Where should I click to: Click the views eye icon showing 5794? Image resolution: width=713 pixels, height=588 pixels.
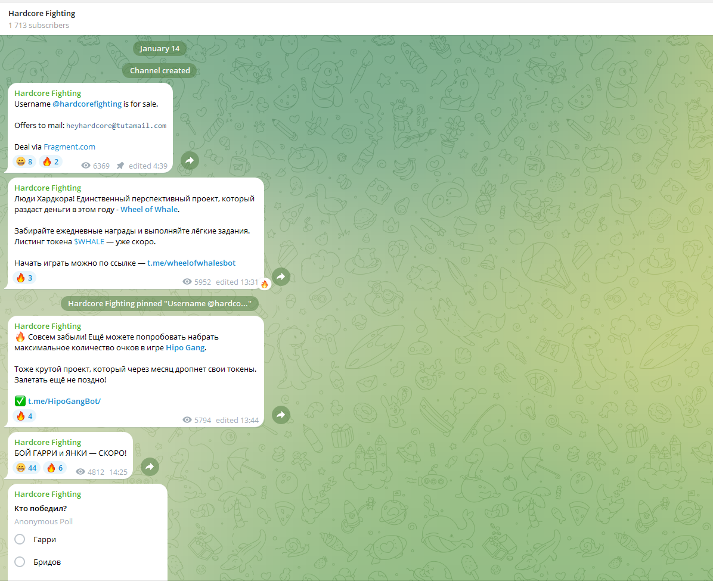click(x=187, y=420)
